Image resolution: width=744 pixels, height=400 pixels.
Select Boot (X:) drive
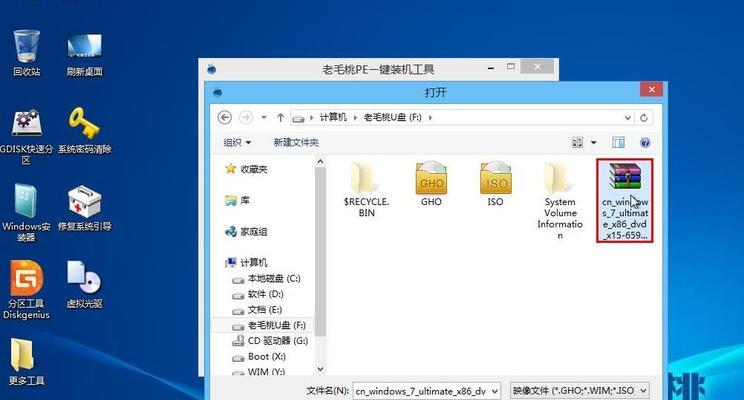coord(259,356)
